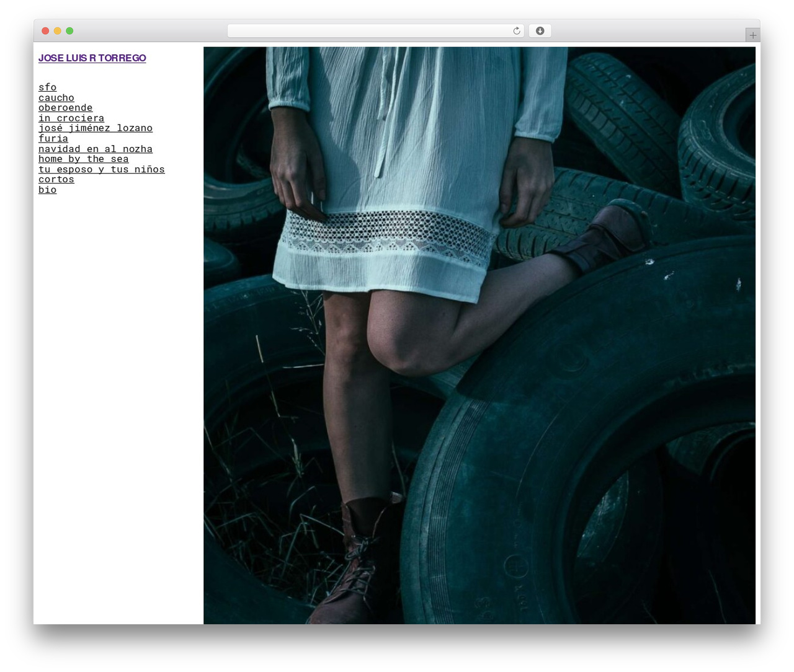794x672 pixels.
Task: Open the sfo link
Action: pos(47,87)
